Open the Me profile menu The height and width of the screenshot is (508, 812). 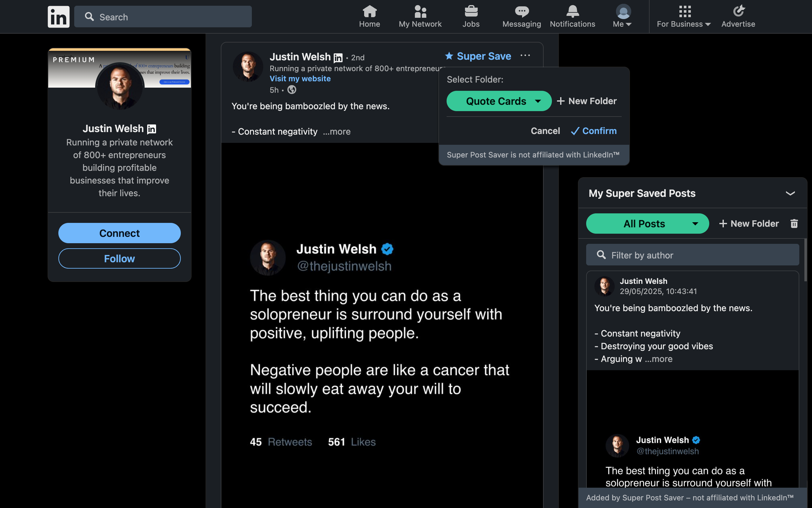tap(623, 17)
